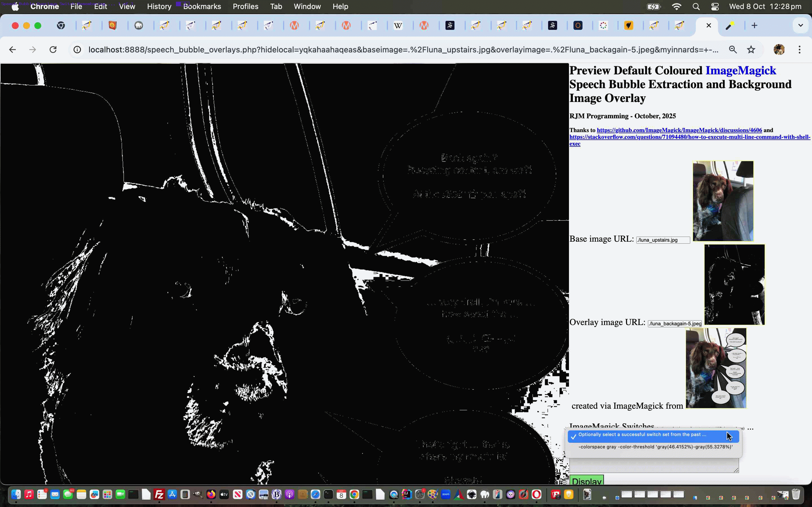The width and height of the screenshot is (812, 507).
Task: Open macOS Control Centre toggle icon
Action: [x=715, y=6]
